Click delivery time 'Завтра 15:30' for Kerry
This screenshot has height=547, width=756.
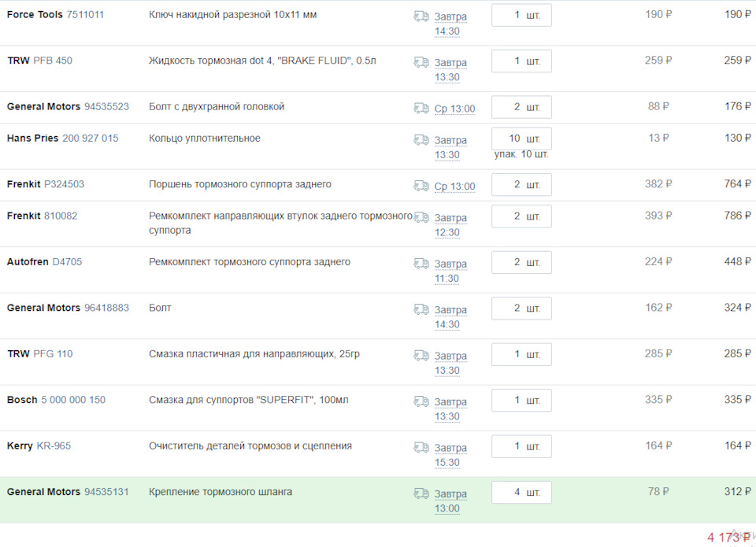[x=450, y=455]
